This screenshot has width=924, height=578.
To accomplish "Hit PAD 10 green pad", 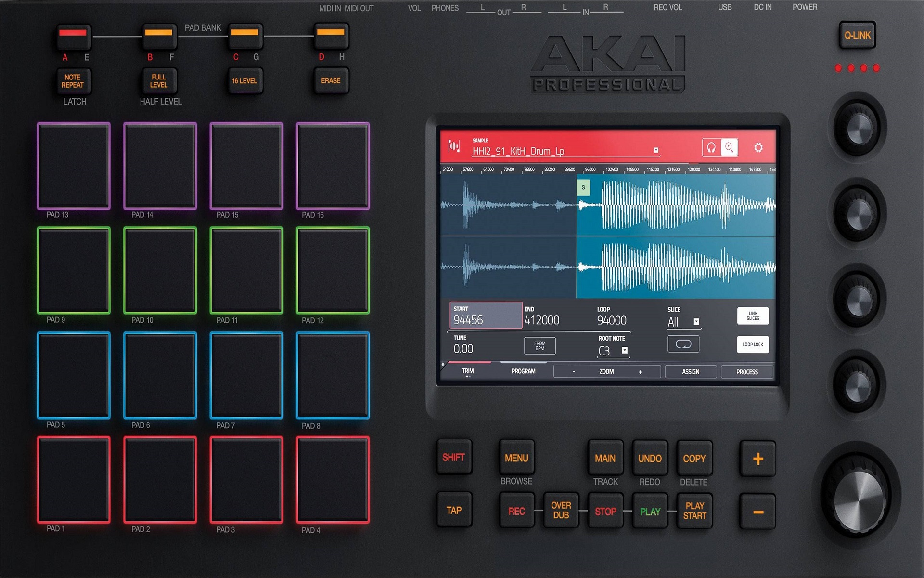I will point(160,270).
